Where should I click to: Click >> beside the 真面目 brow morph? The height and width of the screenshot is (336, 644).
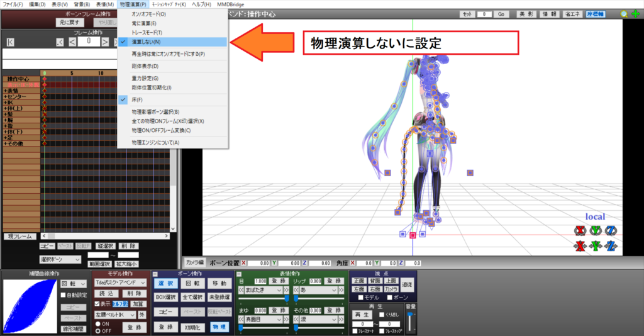286,319
